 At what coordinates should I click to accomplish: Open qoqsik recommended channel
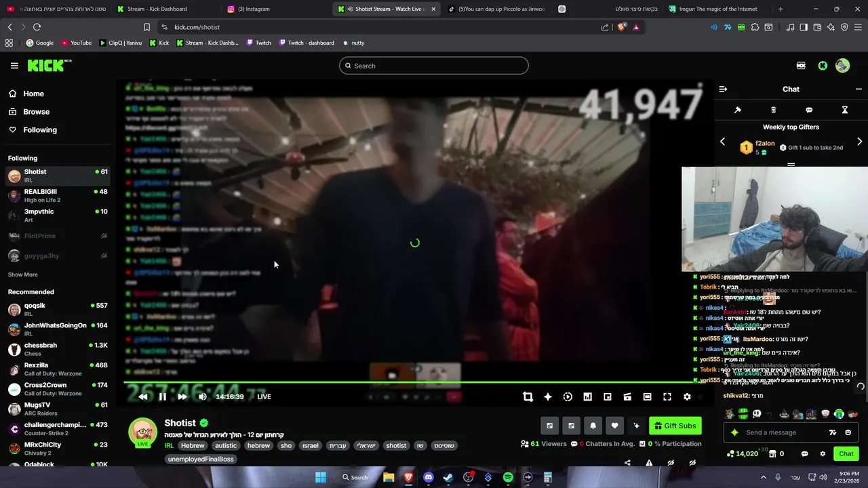[58, 310]
